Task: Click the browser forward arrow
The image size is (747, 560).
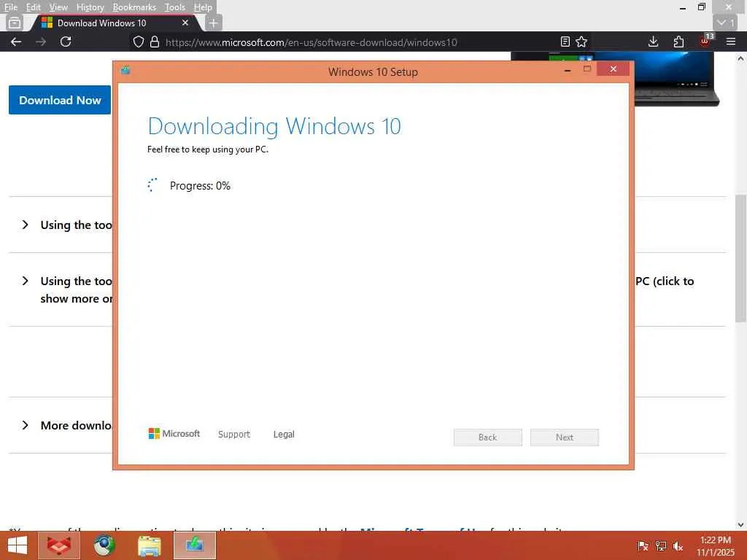Action: [41, 42]
